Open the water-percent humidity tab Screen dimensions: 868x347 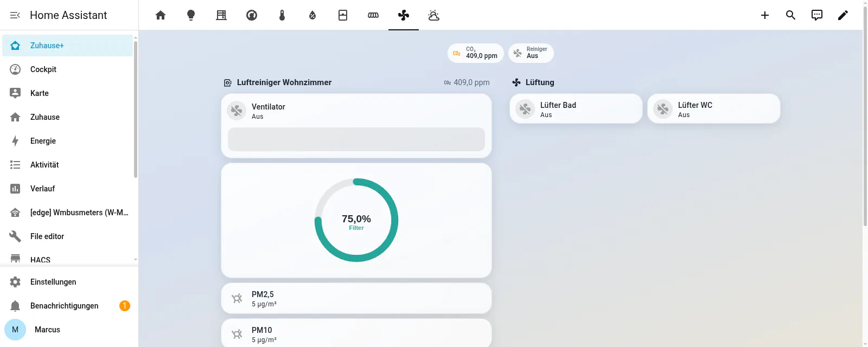coord(312,15)
